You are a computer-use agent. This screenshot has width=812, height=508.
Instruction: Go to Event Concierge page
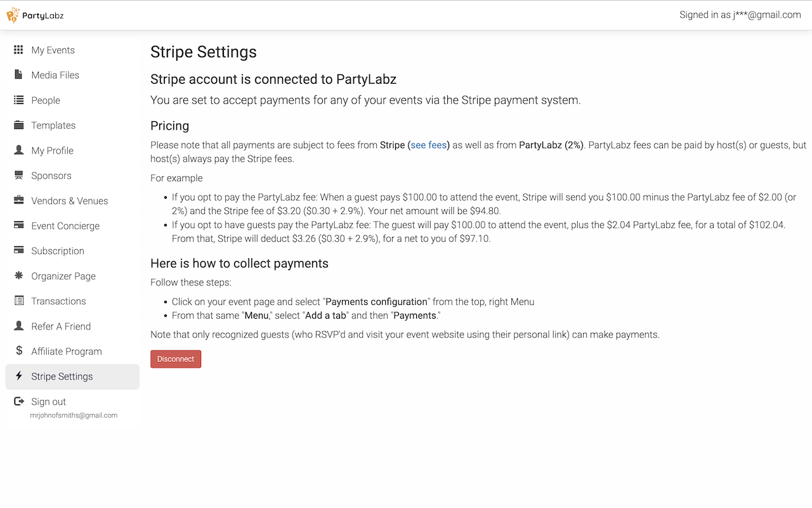pos(65,226)
